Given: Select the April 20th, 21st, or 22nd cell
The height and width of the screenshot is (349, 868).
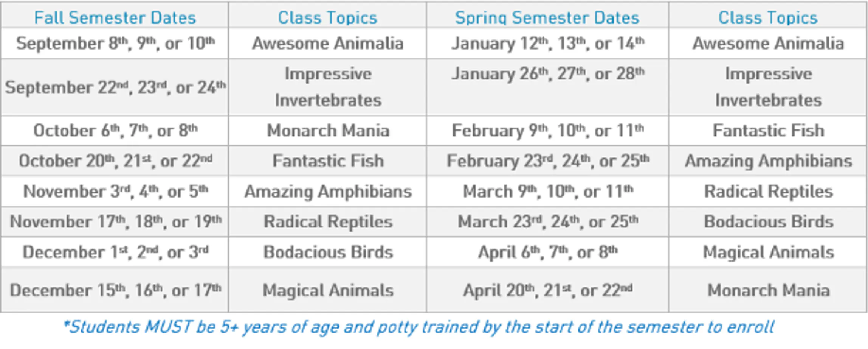Looking at the screenshot, I should (548, 290).
